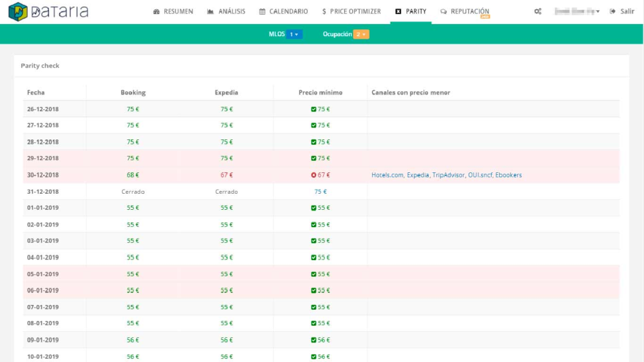Image resolution: width=644 pixels, height=362 pixels.
Task: Click green check icon for 10-01-2019
Action: click(313, 356)
